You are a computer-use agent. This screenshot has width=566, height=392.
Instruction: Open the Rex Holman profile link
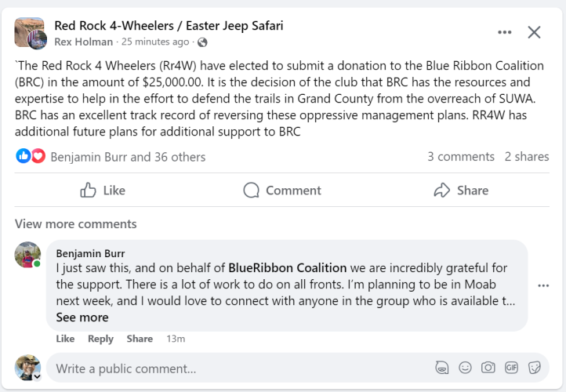[x=83, y=42]
